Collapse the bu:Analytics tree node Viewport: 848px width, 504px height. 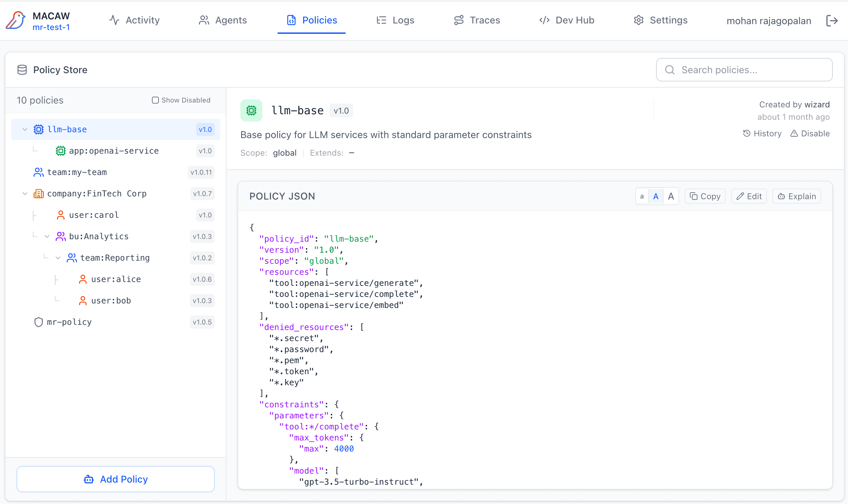tap(47, 236)
